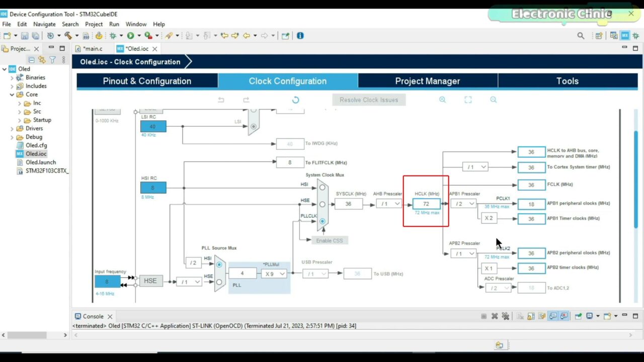Click the zoom in magnifier icon
This screenshot has height=362, width=644.
click(x=442, y=100)
